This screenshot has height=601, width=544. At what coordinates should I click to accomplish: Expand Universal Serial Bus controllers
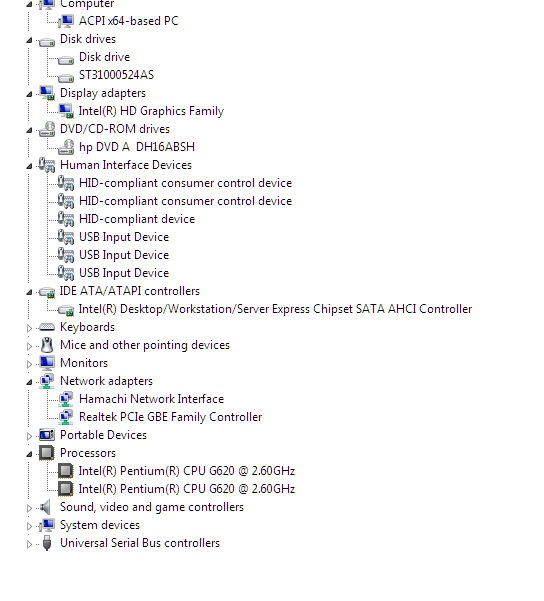tap(29, 544)
